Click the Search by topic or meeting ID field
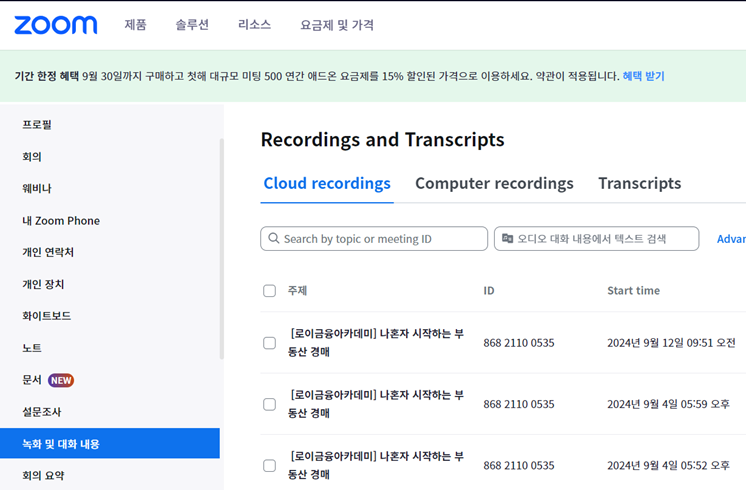Image resolution: width=746 pixels, height=490 pixels. click(x=374, y=238)
